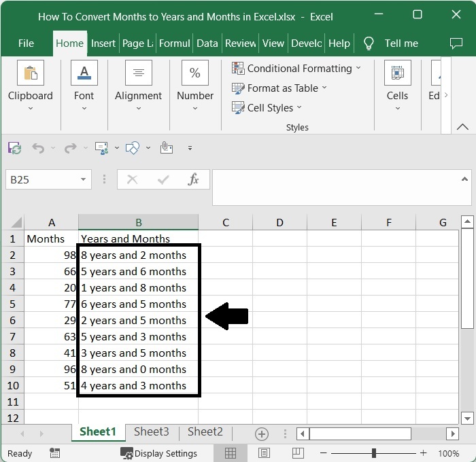Click the Tell me lightbulb icon
The image size is (476, 462).
pos(369,43)
